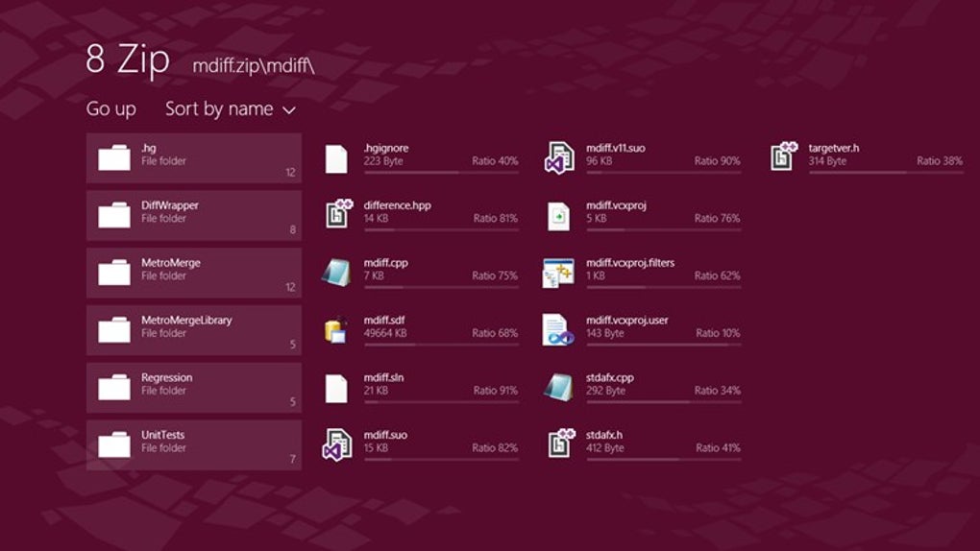The height and width of the screenshot is (551, 980).
Task: Click the stdafx.cpp compression ratio bar
Action: pyautogui.click(x=664, y=402)
